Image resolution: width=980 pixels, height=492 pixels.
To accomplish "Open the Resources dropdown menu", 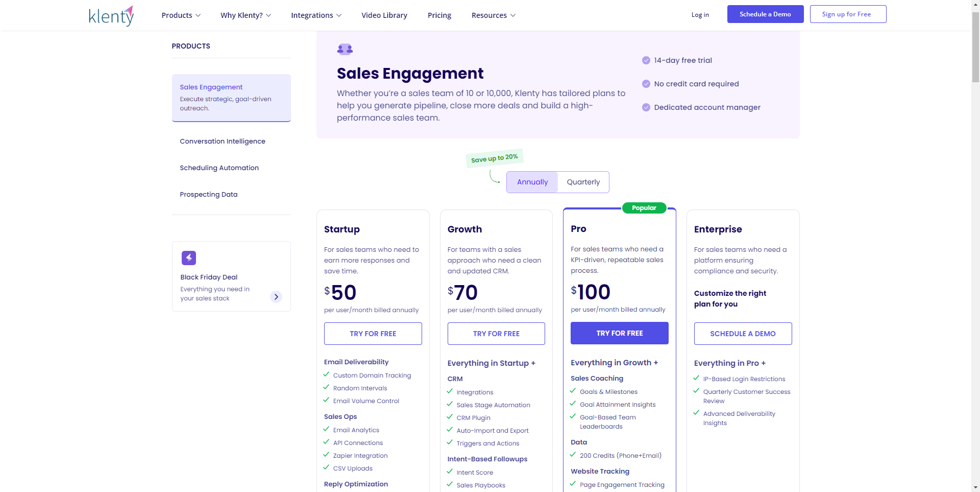I will click(x=494, y=15).
